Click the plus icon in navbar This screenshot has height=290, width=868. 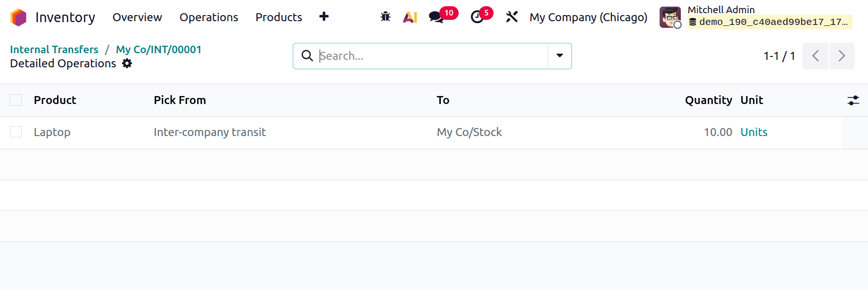click(x=324, y=17)
